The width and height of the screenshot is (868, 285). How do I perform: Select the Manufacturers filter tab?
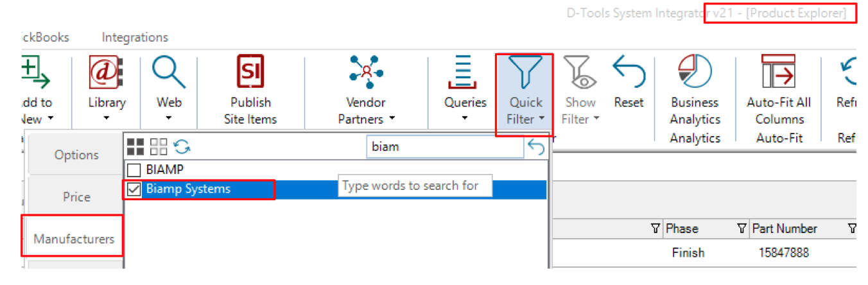coord(74,238)
